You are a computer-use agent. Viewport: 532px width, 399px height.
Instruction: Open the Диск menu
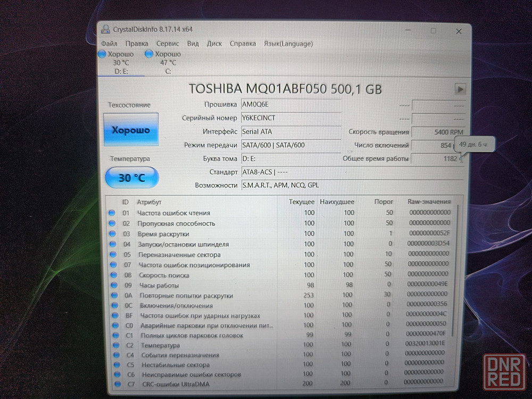pos(214,44)
